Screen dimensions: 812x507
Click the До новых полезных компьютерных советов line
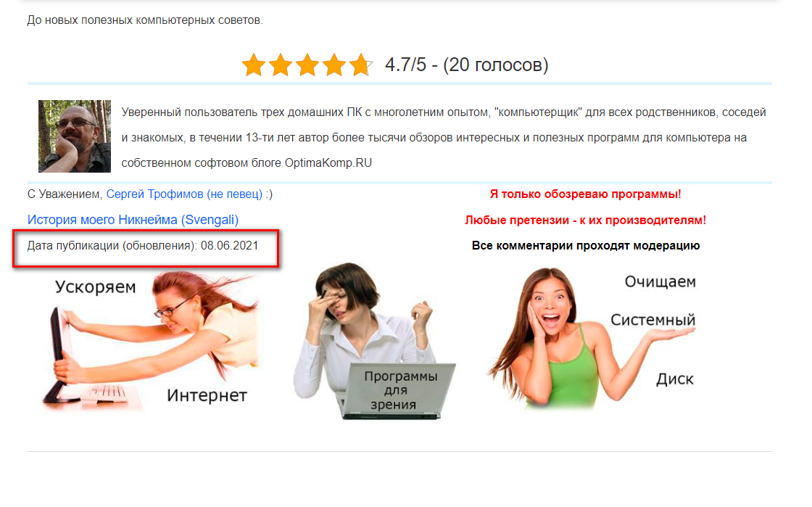(145, 20)
